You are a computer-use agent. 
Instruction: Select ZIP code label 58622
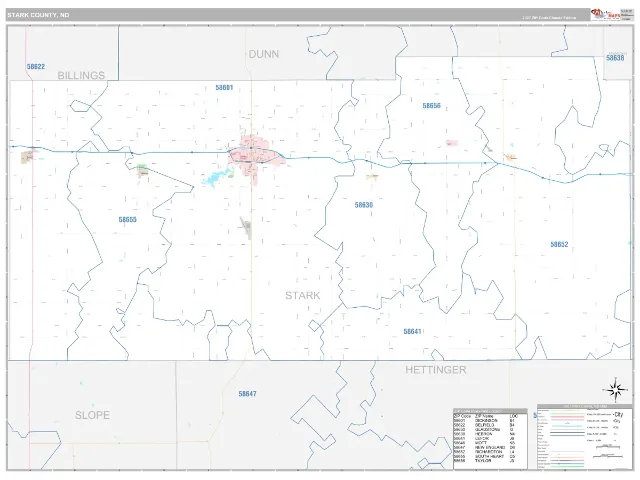point(36,67)
